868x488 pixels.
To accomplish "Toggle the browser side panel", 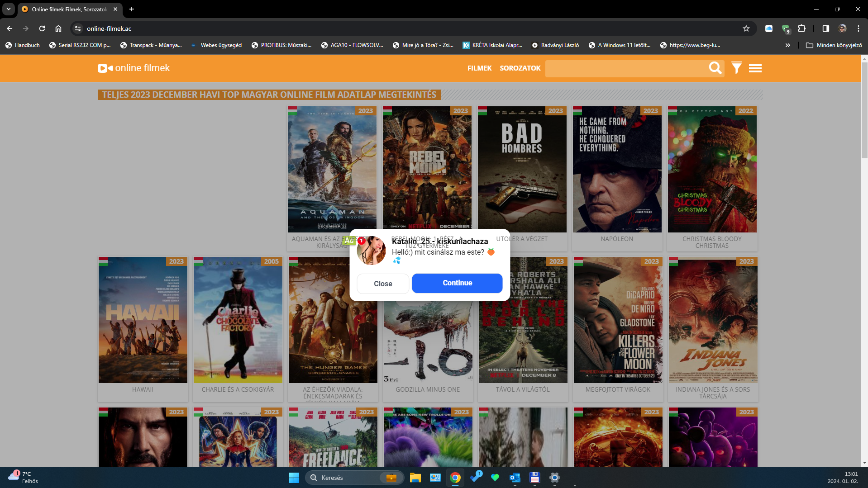I will tap(825, 28).
